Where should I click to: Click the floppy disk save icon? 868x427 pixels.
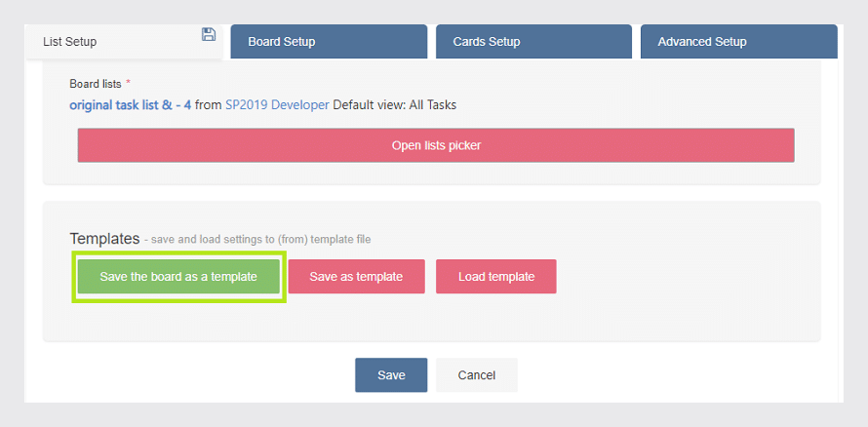(208, 34)
